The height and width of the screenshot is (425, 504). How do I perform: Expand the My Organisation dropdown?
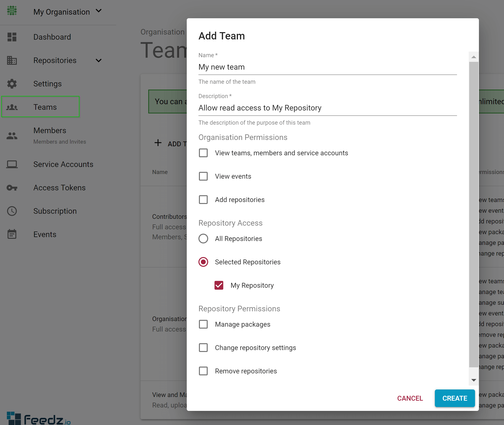point(99,11)
